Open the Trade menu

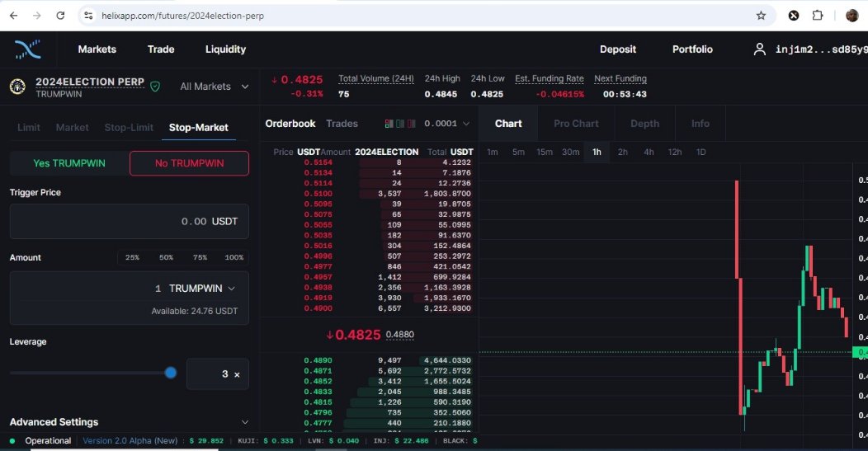click(161, 49)
